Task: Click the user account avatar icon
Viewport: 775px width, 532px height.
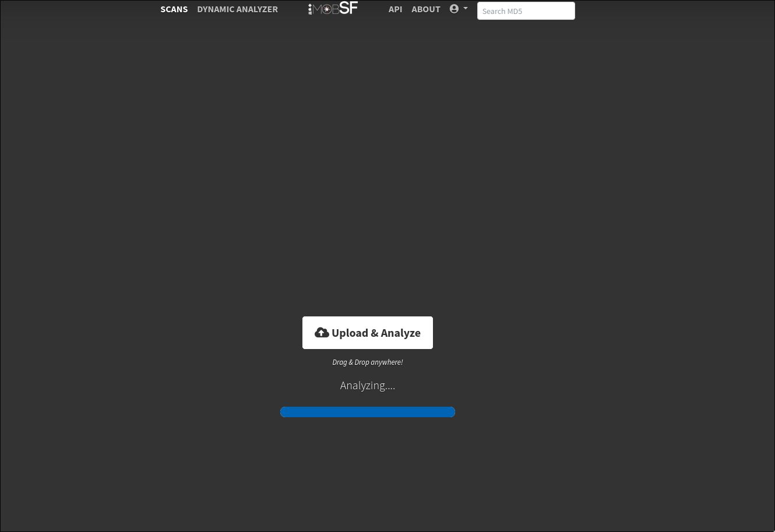Action: [454, 9]
